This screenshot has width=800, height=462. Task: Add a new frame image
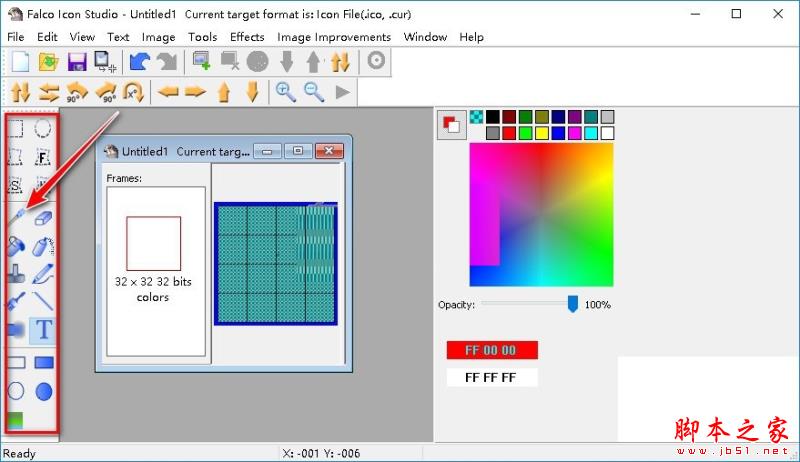(202, 61)
